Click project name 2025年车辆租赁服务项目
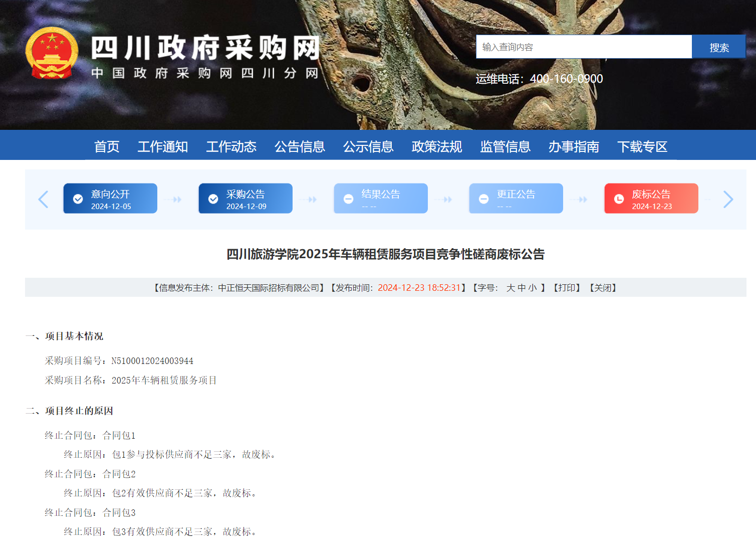The height and width of the screenshot is (554, 756). point(164,381)
